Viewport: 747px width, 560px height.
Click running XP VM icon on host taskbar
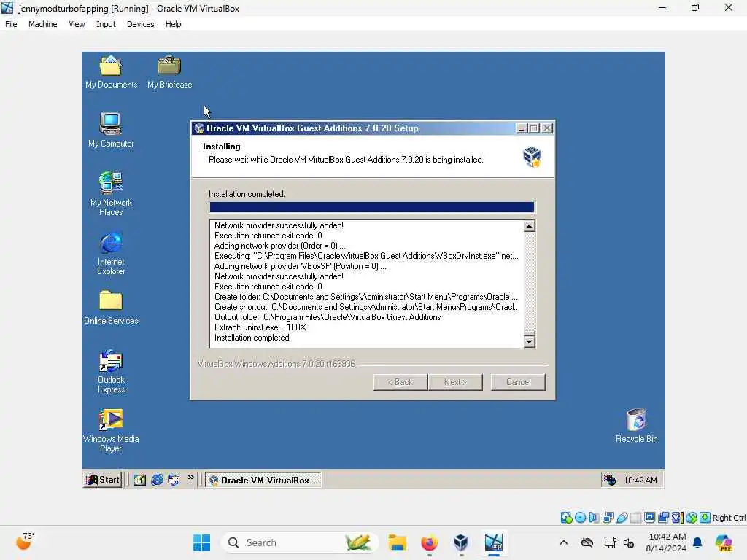[494, 542]
